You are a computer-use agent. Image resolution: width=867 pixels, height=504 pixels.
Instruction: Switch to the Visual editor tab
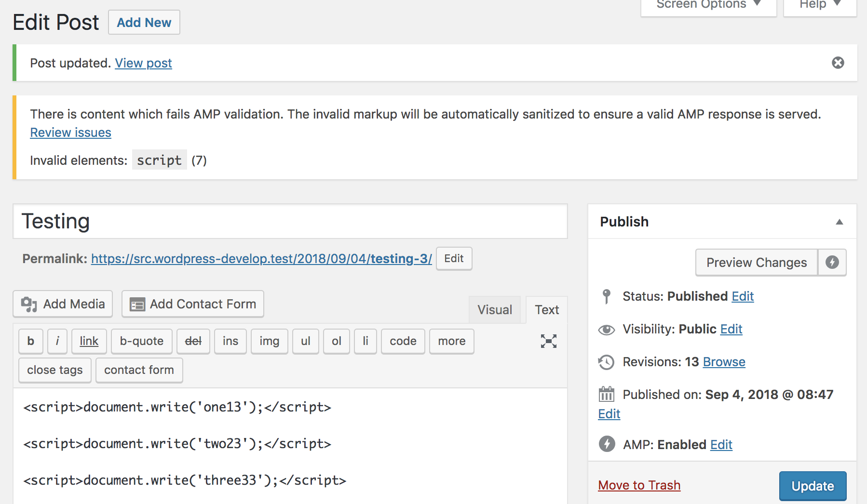tap(495, 309)
